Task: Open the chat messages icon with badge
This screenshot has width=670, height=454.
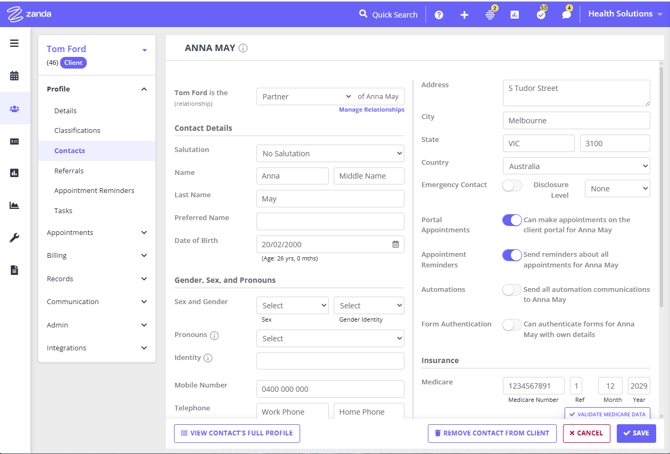Action: [x=566, y=15]
